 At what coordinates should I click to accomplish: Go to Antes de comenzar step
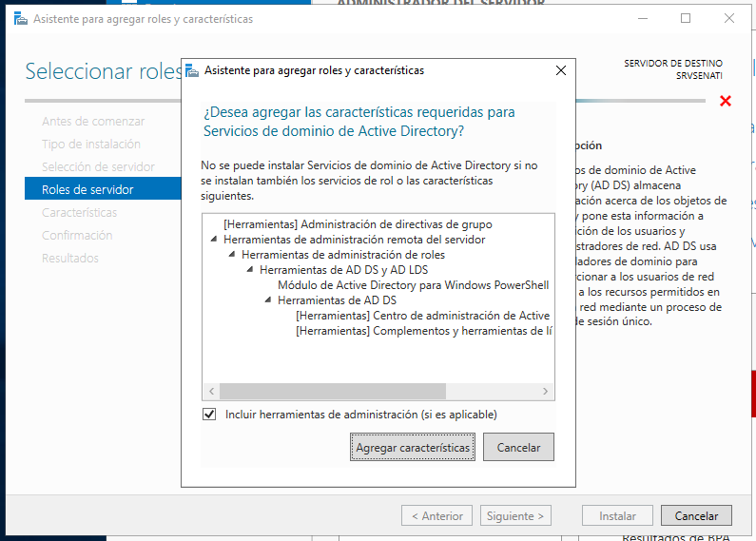(93, 121)
